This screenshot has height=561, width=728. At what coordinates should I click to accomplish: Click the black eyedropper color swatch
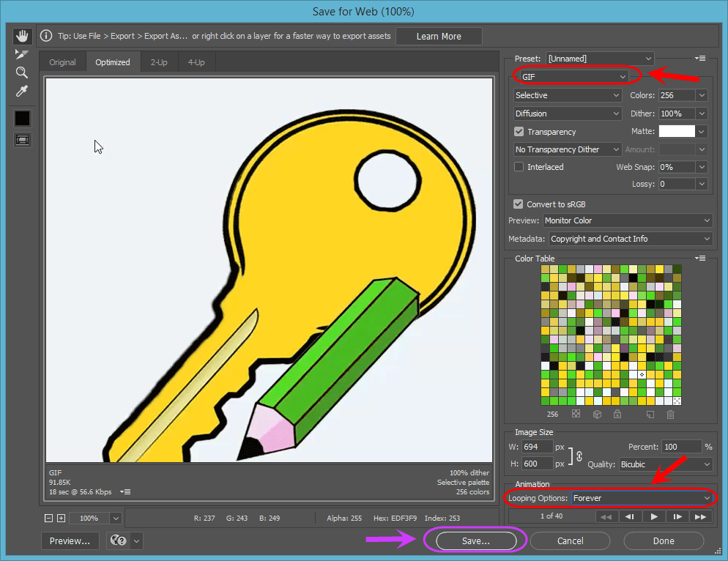[22, 118]
